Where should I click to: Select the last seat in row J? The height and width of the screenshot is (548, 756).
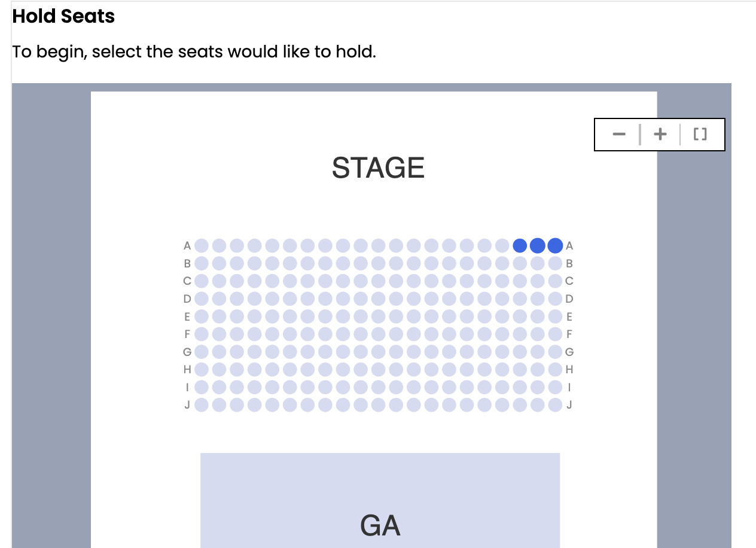555,405
